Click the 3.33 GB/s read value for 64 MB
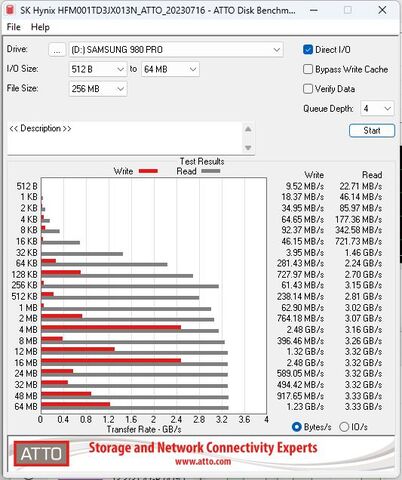 pos(363,407)
